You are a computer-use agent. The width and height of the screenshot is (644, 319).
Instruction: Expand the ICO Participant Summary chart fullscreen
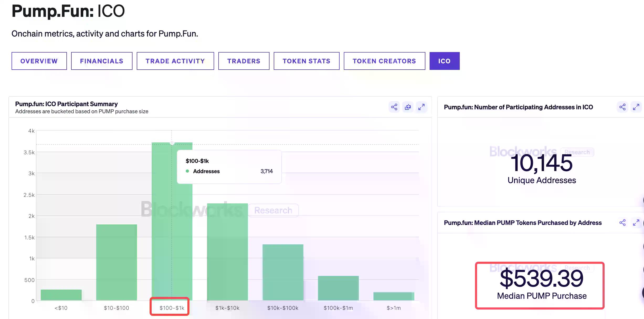(422, 107)
